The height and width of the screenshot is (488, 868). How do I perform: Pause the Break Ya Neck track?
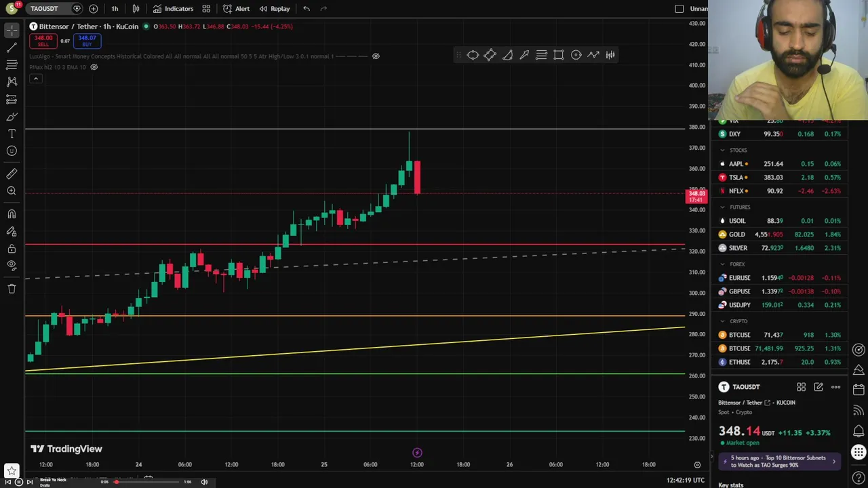(19, 482)
